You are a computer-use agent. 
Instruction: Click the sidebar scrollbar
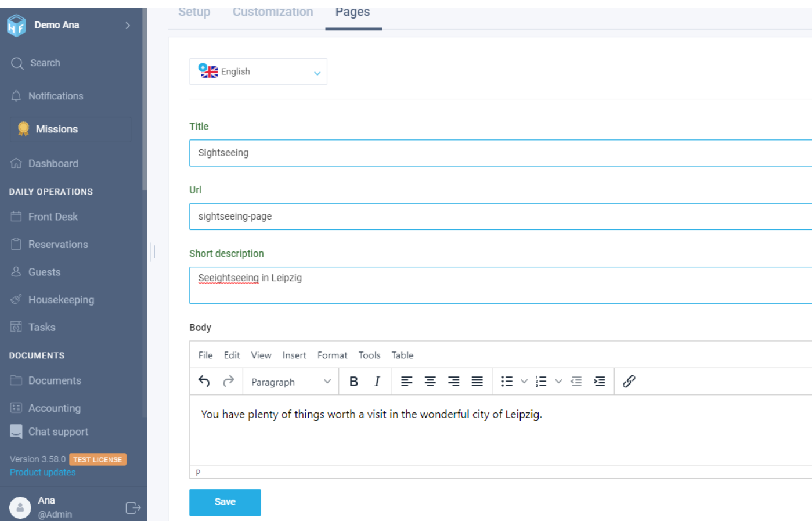tap(145, 99)
